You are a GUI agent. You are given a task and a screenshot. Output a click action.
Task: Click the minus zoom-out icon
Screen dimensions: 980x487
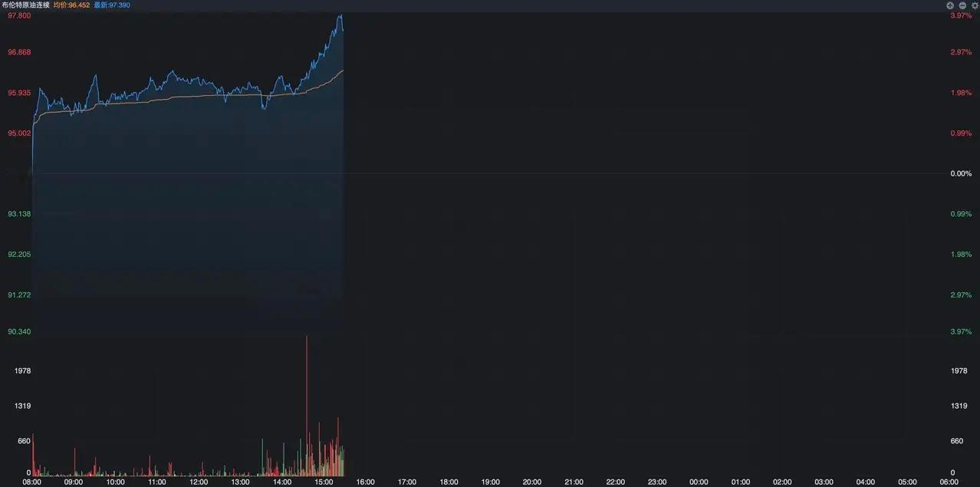click(962, 5)
